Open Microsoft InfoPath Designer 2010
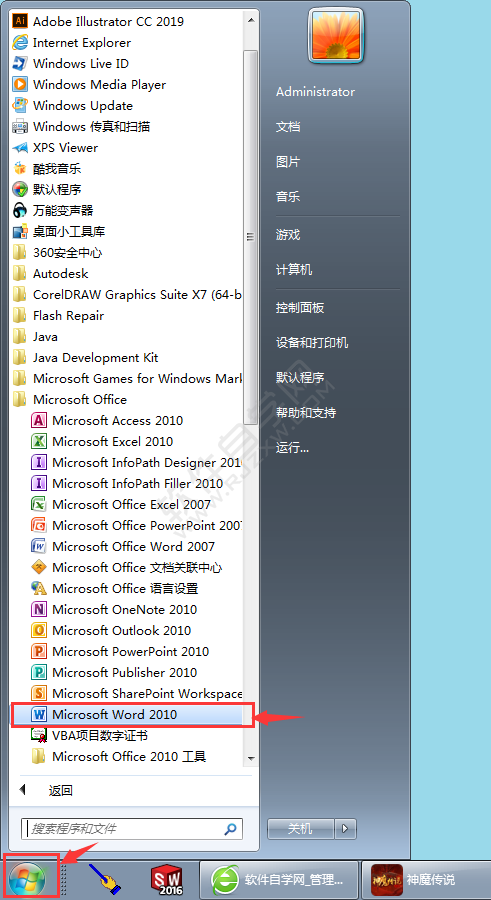 [136, 463]
